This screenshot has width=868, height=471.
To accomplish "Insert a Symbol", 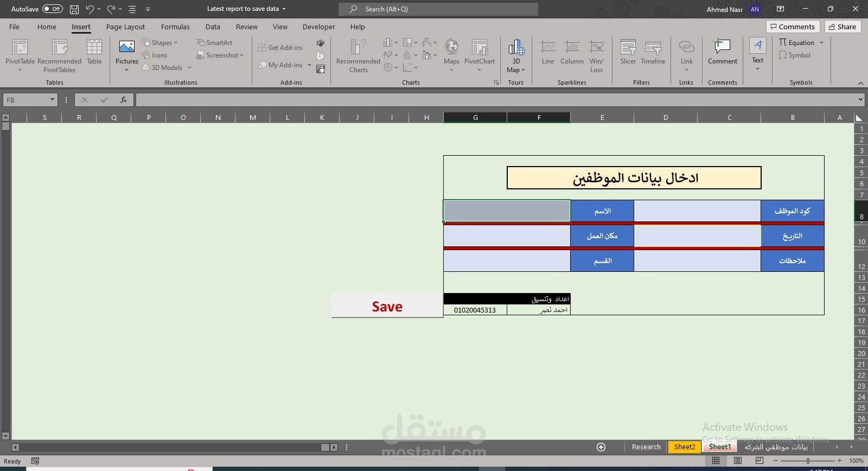I will 795,55.
